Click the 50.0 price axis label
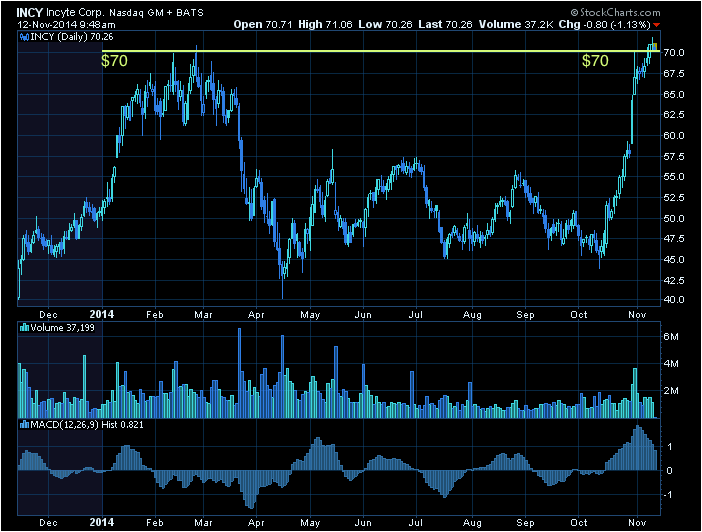This screenshot has height=532, width=702. point(674,219)
